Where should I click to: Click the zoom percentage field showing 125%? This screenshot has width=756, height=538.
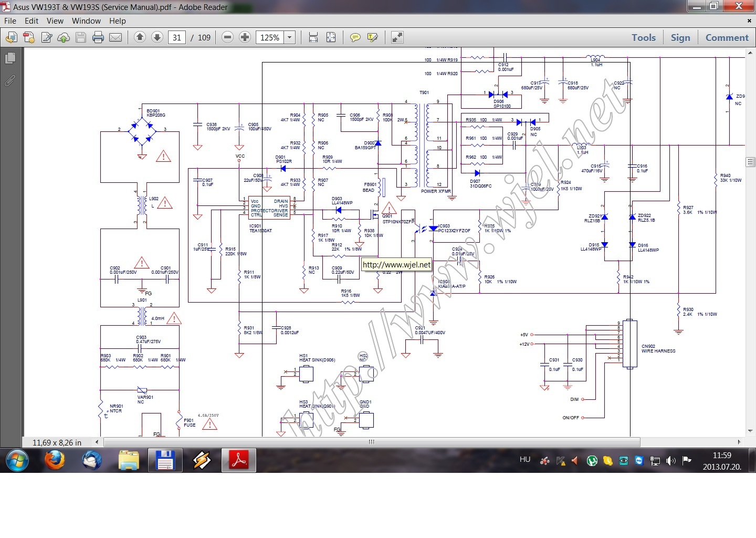(270, 37)
